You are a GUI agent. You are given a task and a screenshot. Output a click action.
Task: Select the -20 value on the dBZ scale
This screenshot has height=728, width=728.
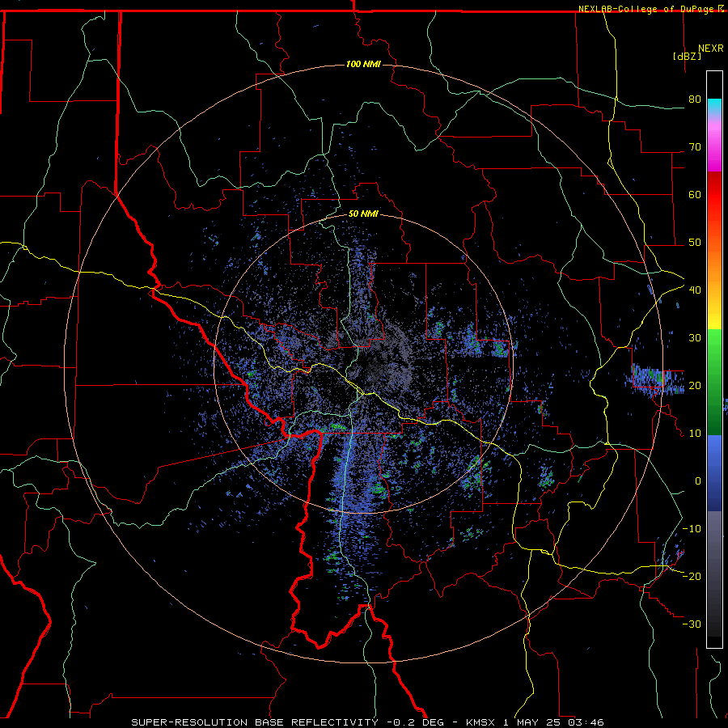point(692,576)
